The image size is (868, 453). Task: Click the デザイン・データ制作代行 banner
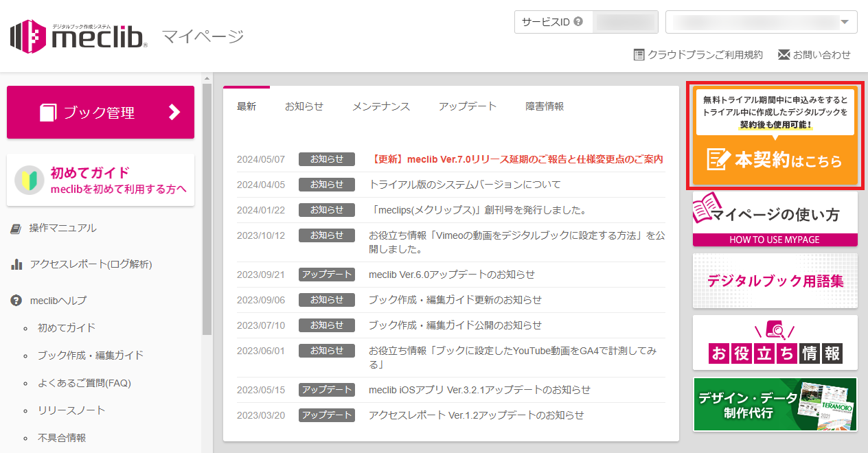[x=775, y=404]
